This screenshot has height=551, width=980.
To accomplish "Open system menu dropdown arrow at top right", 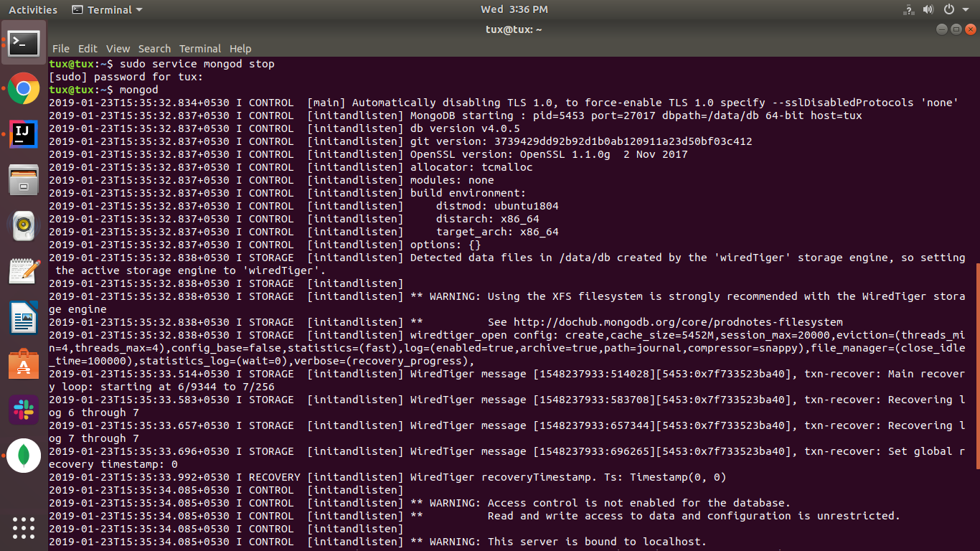I will click(x=966, y=10).
